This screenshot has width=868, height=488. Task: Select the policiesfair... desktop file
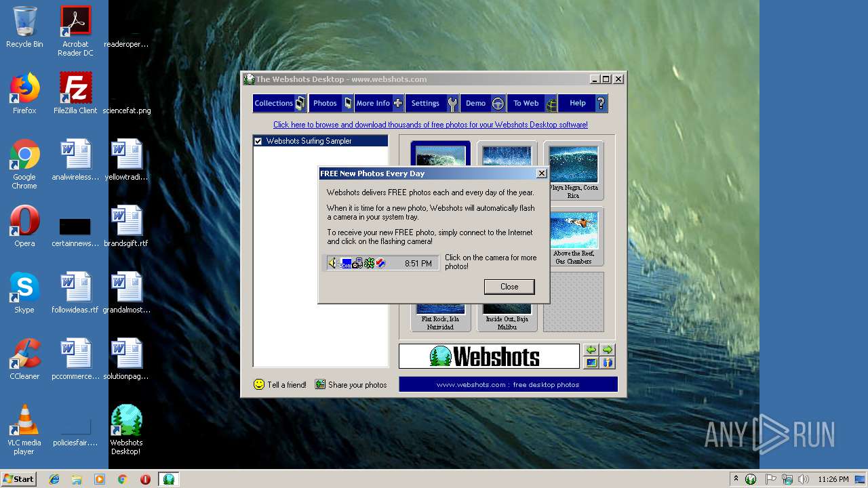[75, 432]
